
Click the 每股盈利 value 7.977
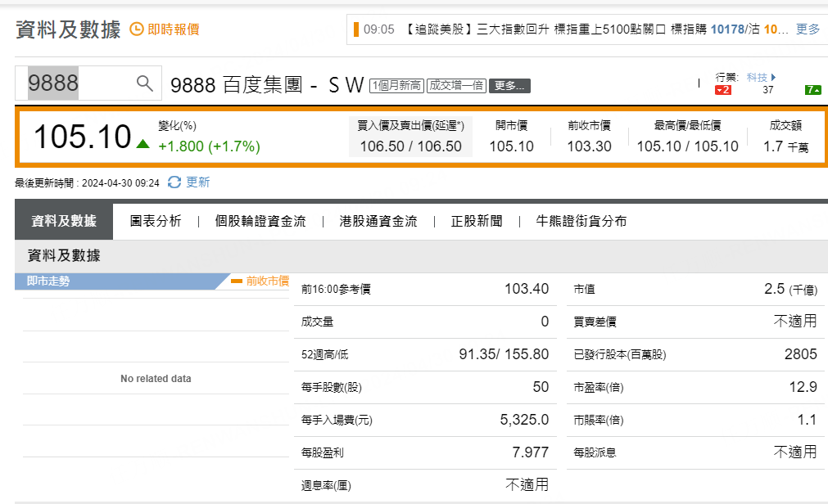[530, 452]
